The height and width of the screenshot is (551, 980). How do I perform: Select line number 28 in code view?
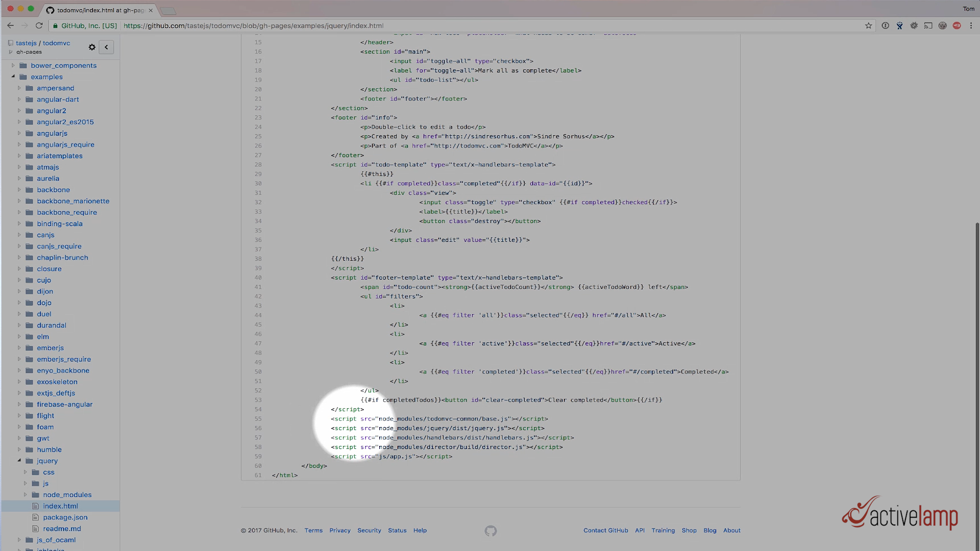click(258, 165)
